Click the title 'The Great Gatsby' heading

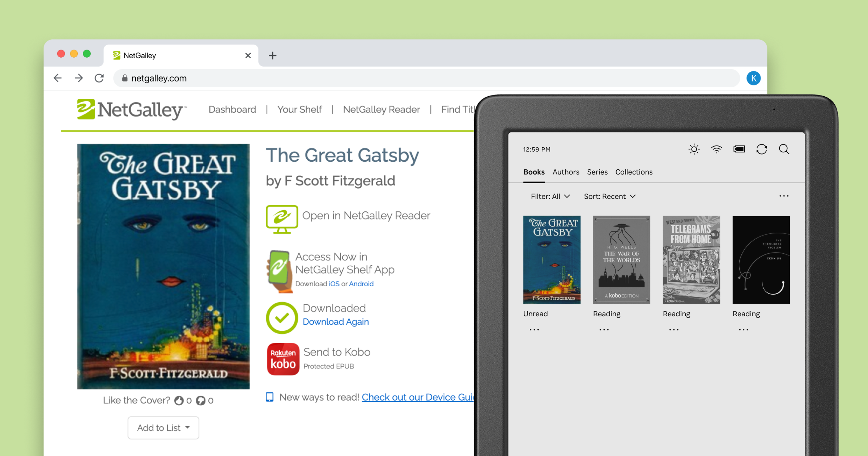[342, 156]
